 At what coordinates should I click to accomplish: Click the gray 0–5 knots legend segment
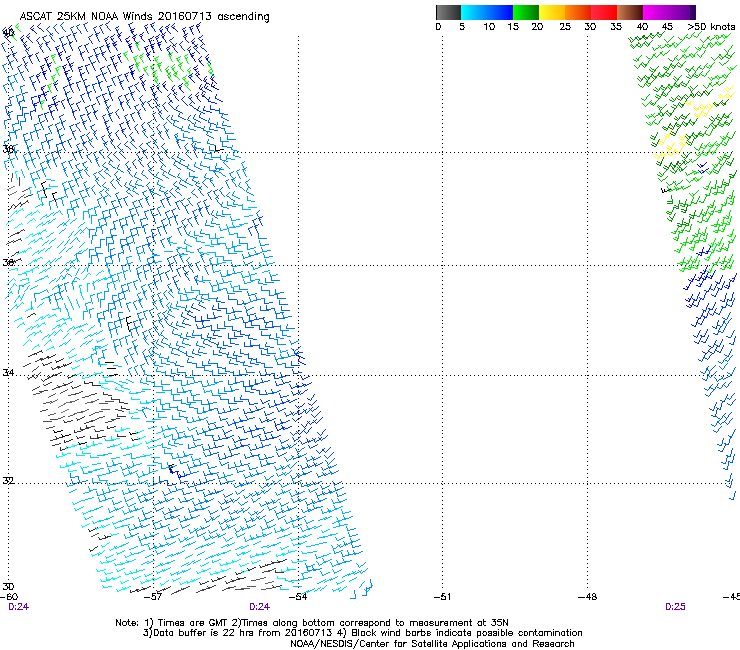pos(448,12)
